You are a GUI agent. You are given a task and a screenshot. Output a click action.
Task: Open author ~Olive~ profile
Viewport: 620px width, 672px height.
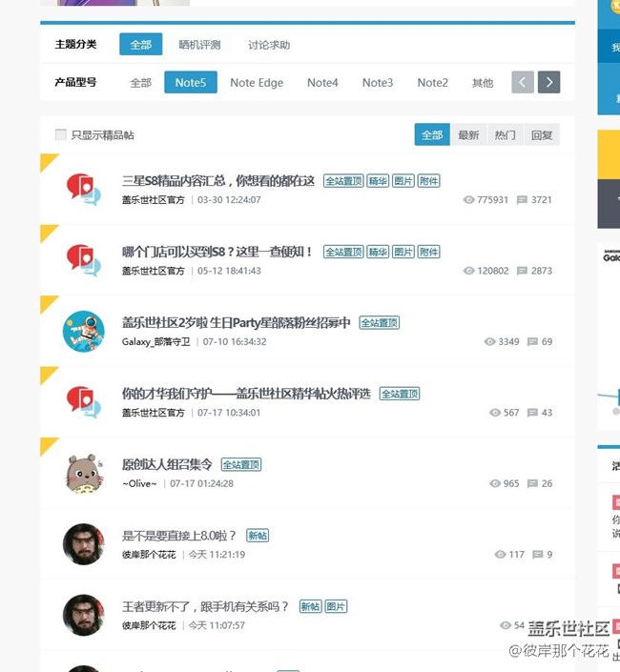pyautogui.click(x=139, y=483)
